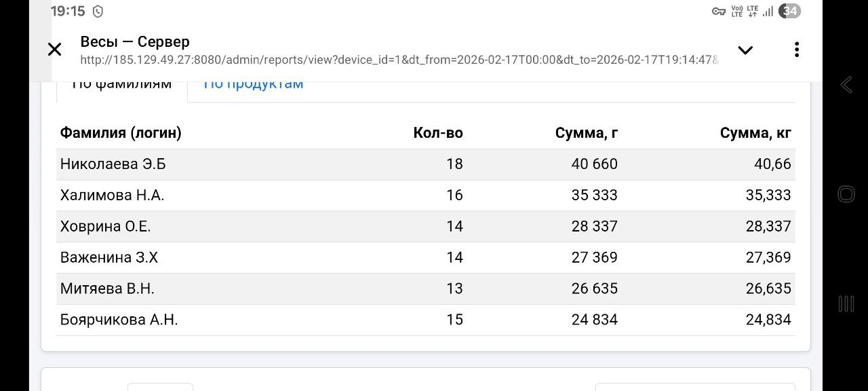Viewport: 868px width, 391px height.
Task: Open the three-dot overflow menu
Action: tap(797, 49)
